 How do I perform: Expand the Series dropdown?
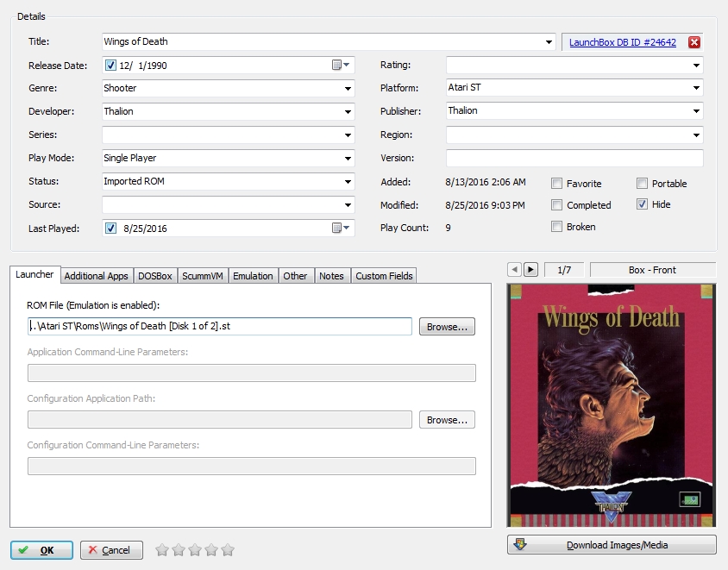(348, 135)
